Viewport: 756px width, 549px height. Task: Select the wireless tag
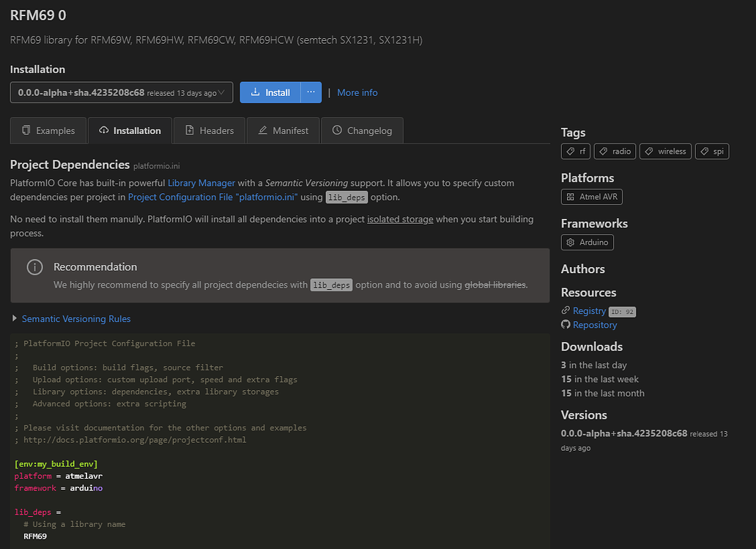point(665,152)
